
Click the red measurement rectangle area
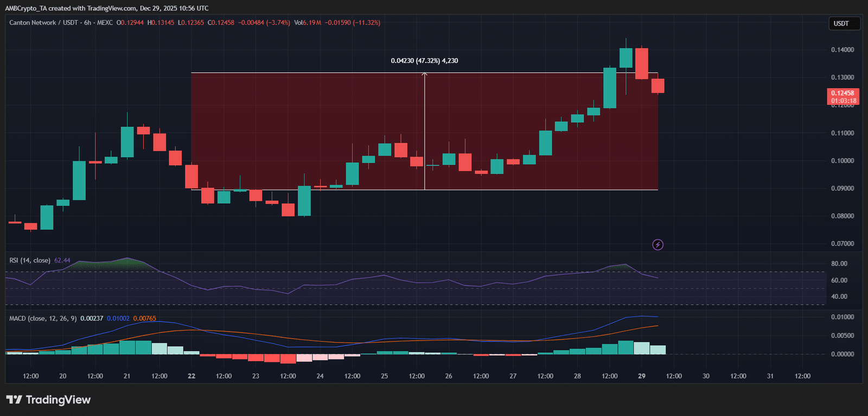point(424,131)
